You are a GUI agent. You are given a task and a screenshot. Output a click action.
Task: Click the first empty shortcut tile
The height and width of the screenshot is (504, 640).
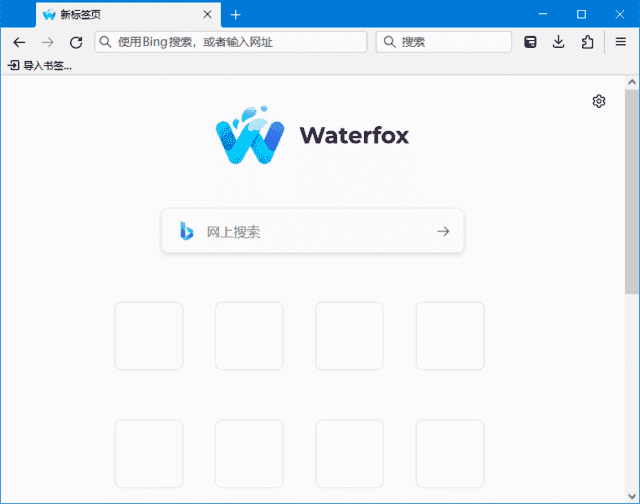pyautogui.click(x=149, y=336)
